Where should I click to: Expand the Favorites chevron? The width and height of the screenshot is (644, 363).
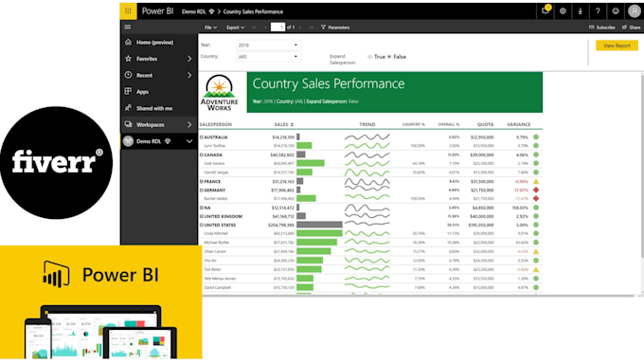point(189,59)
